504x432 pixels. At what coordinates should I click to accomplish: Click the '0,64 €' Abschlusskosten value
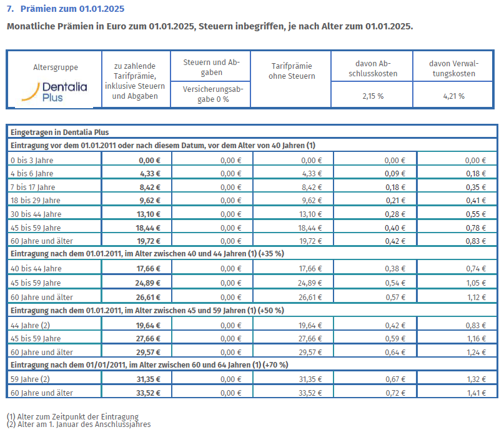395,352
